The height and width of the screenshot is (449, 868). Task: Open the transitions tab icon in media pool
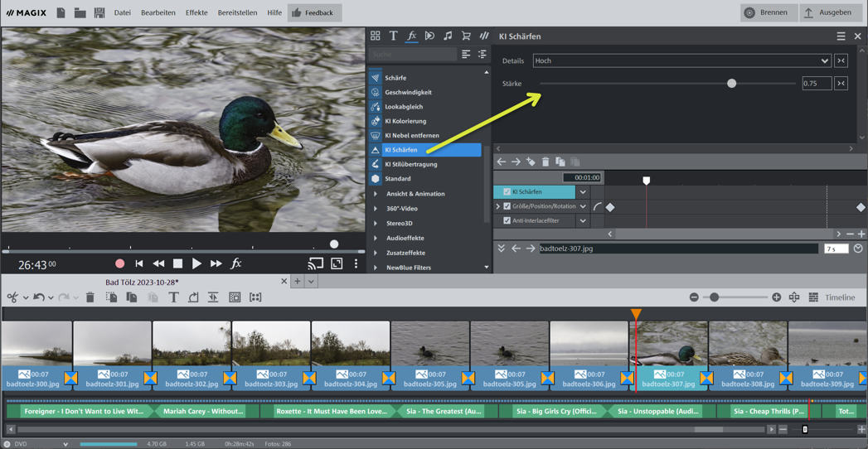point(429,36)
